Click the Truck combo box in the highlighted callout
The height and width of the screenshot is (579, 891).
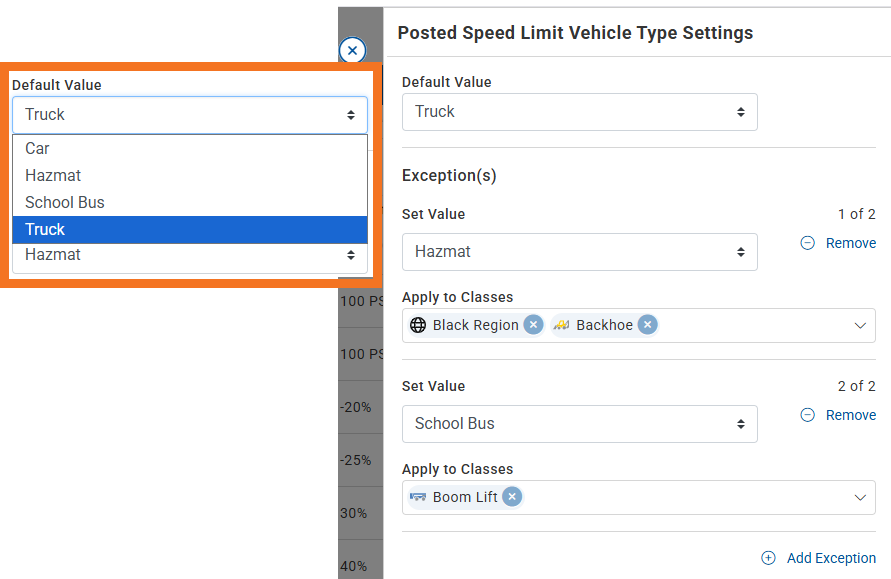tap(190, 115)
